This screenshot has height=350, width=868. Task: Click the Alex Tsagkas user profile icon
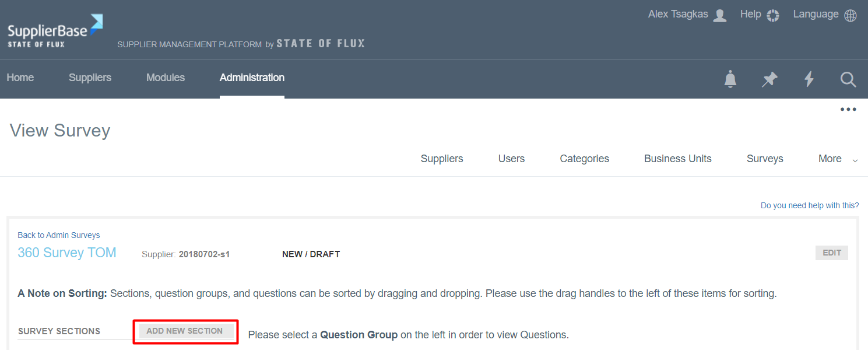[x=720, y=15]
